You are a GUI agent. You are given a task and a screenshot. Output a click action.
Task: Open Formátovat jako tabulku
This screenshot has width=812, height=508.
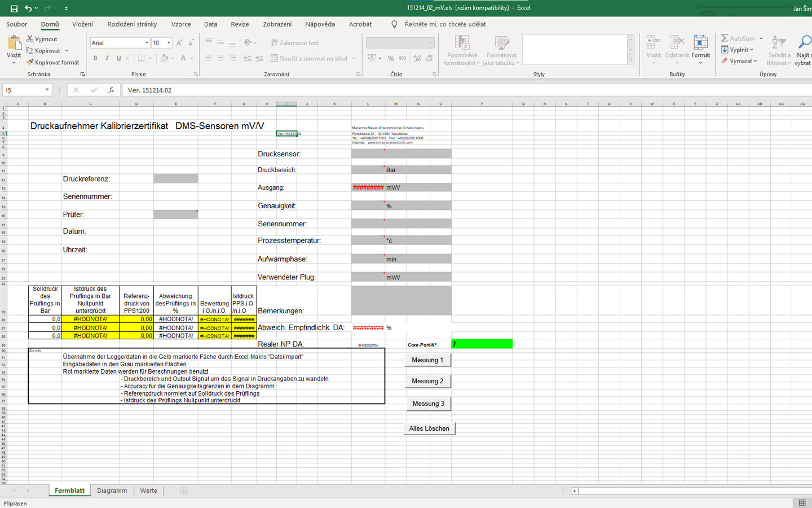(501, 50)
